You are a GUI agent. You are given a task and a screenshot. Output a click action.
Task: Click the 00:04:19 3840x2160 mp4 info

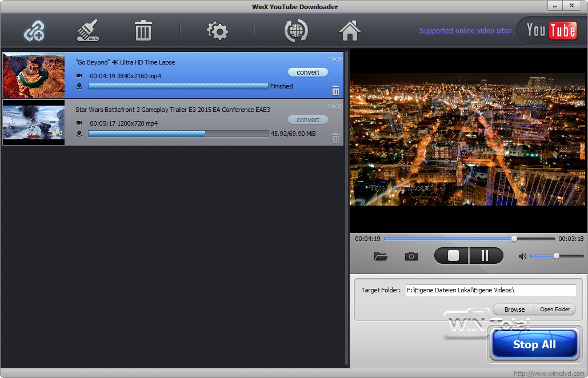click(x=125, y=76)
